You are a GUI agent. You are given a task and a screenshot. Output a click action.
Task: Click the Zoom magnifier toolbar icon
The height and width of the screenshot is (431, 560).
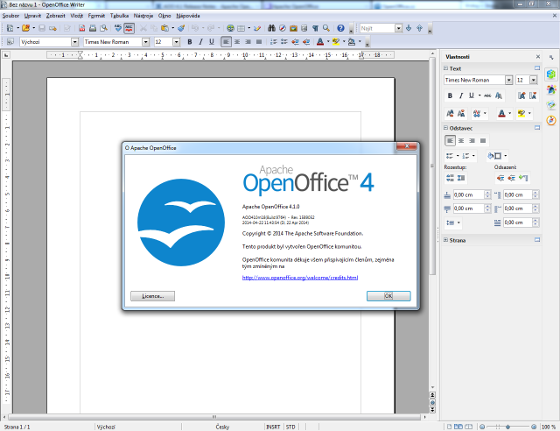(x=326, y=28)
